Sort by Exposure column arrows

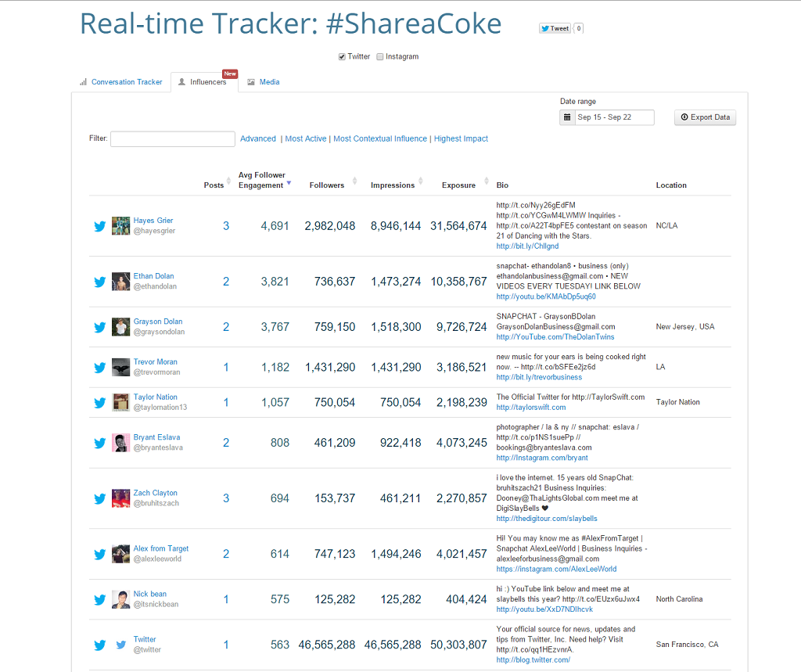[x=487, y=181]
